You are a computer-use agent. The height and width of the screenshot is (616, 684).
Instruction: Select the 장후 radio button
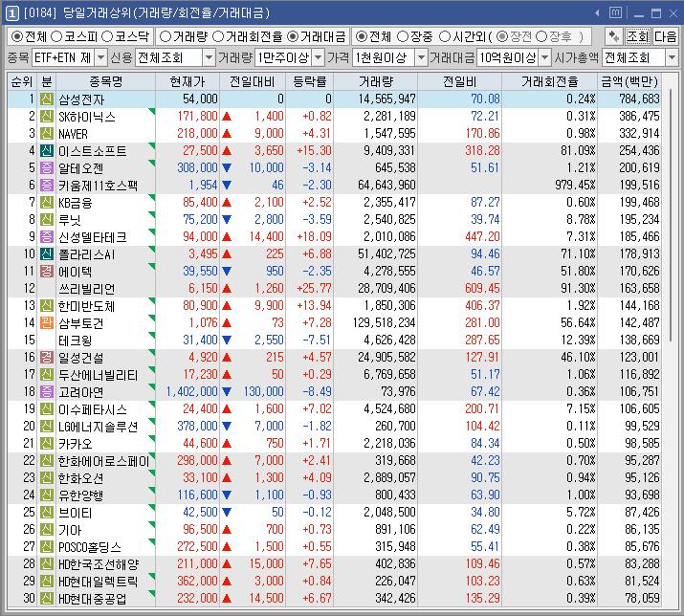coord(541,36)
